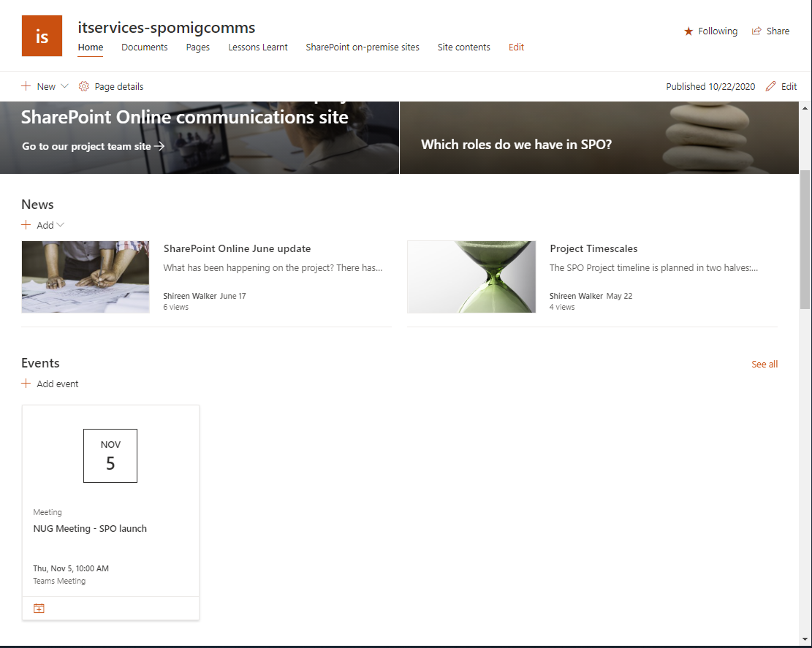The width and height of the screenshot is (812, 648).
Task: Click the Page details gear icon
Action: (84, 86)
